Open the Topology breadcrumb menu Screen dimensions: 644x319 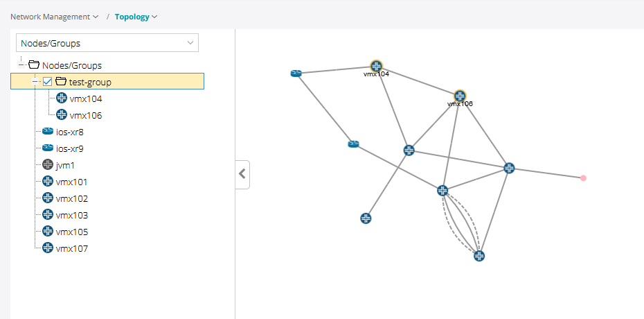136,17
